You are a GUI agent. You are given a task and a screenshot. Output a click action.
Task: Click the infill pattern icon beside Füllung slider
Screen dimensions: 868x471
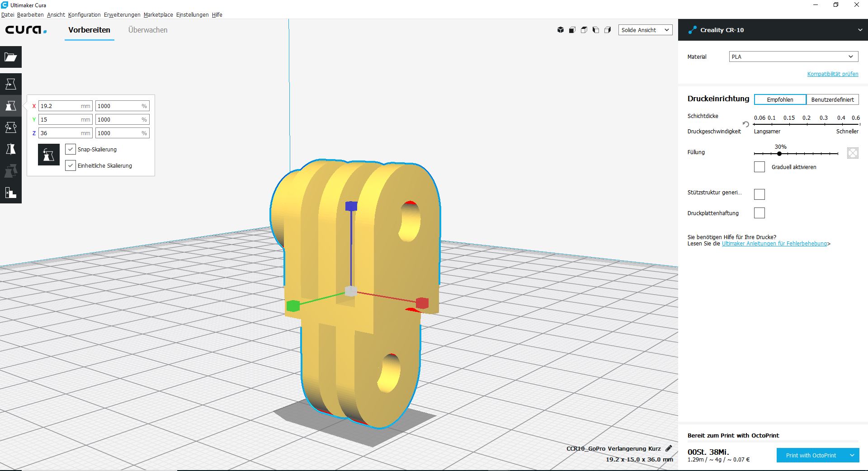[x=853, y=153]
